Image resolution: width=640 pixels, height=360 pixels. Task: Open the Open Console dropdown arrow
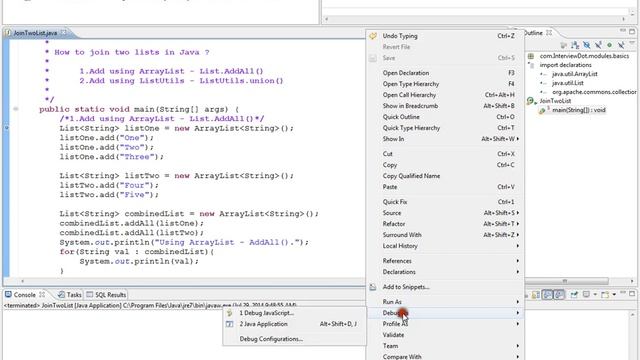614,294
